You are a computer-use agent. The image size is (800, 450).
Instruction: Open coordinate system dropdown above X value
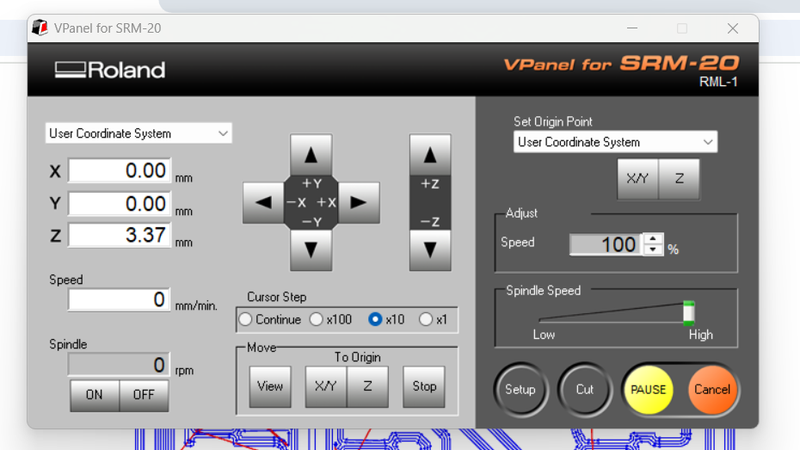tap(138, 133)
